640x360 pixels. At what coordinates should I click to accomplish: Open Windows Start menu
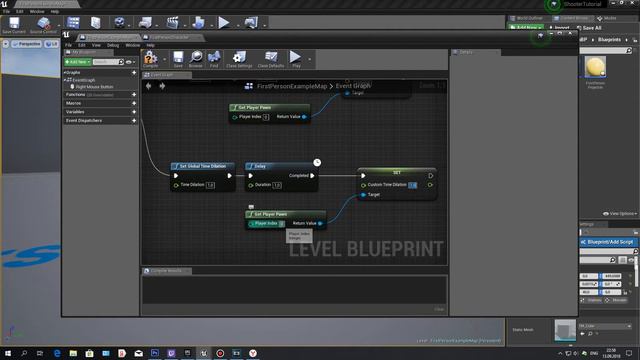point(8,353)
